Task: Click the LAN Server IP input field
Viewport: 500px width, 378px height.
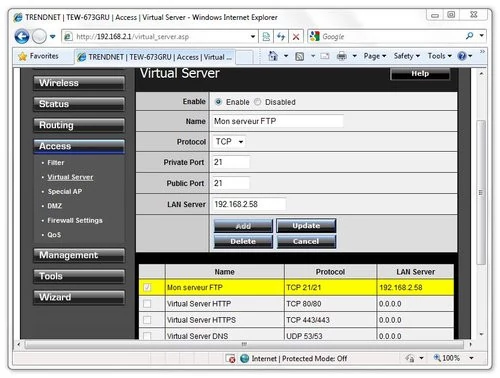Action: (x=249, y=204)
